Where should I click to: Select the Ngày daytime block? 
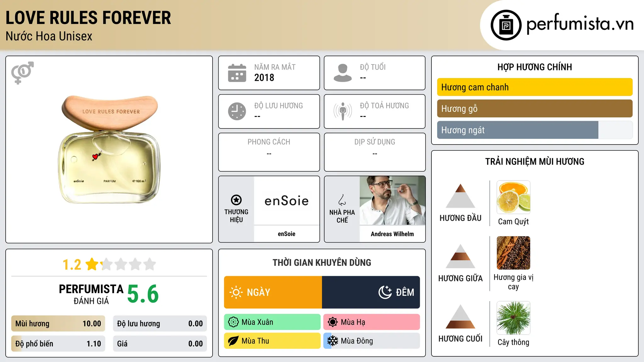[273, 292]
